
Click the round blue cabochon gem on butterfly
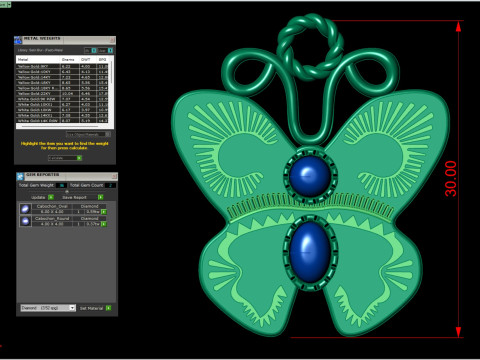click(310, 176)
